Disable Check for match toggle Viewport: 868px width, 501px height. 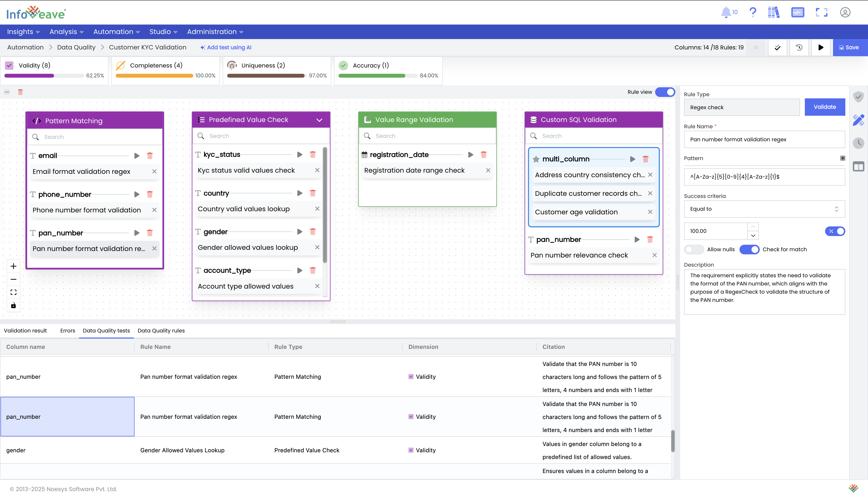pyautogui.click(x=749, y=250)
